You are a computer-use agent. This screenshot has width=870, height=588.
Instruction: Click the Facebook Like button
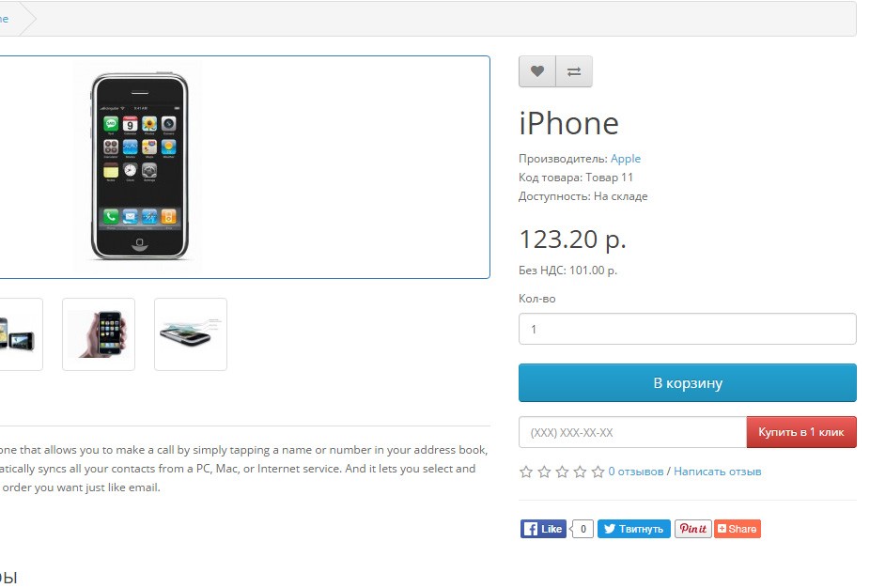(543, 529)
